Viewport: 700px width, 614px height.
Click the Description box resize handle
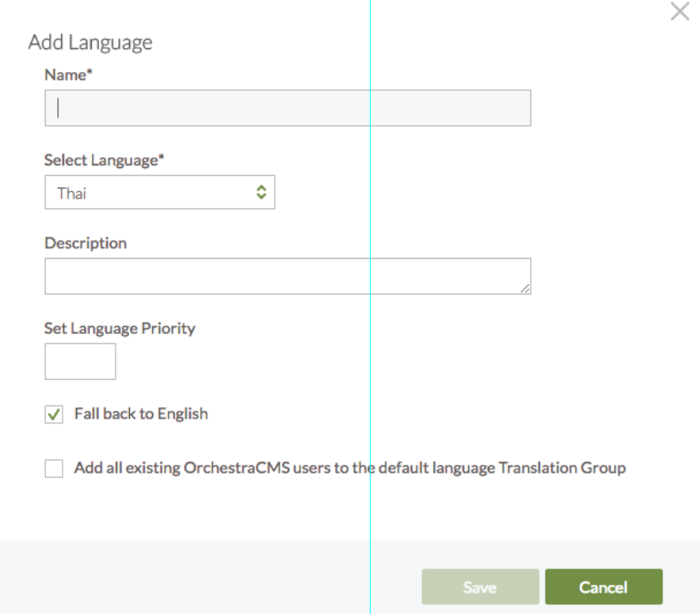point(525,289)
